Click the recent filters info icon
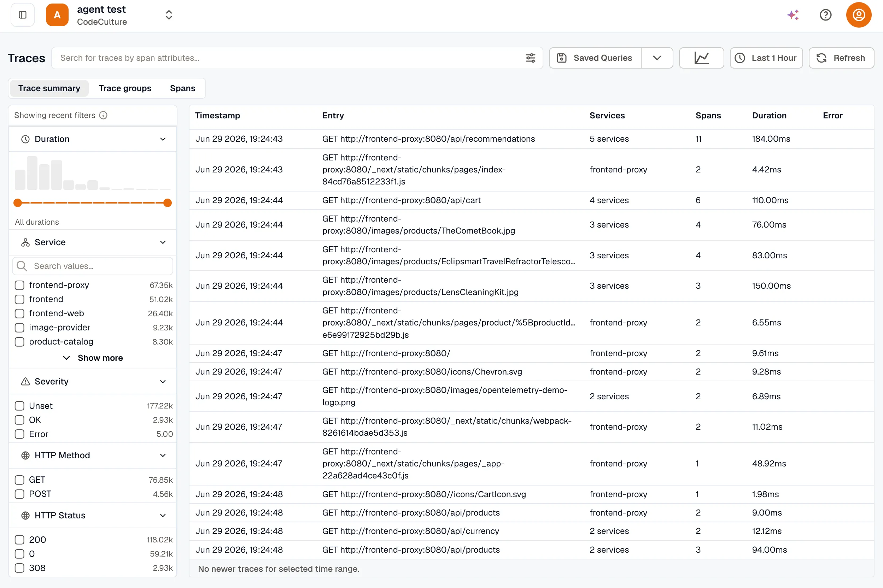This screenshot has height=588, width=883. 103,116
